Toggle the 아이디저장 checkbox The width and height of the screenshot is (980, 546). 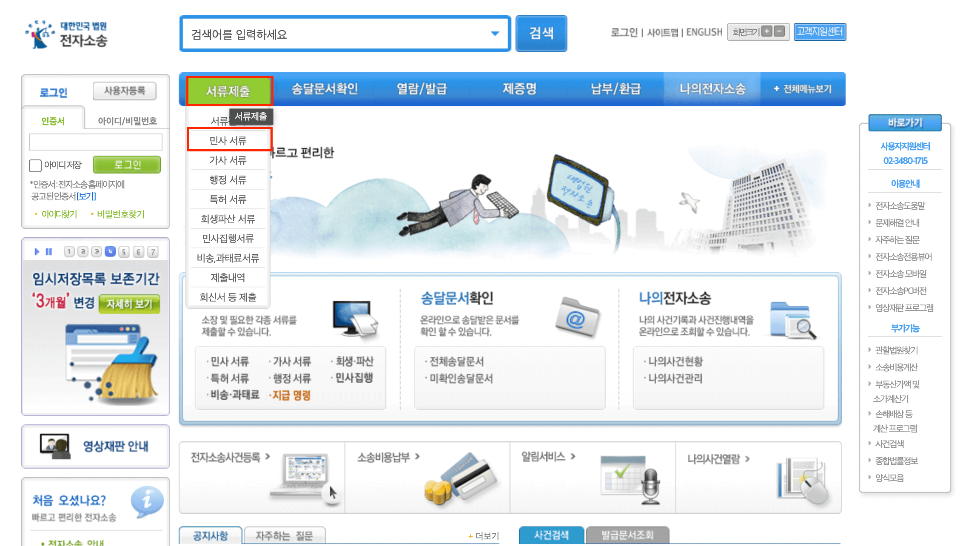tap(35, 165)
